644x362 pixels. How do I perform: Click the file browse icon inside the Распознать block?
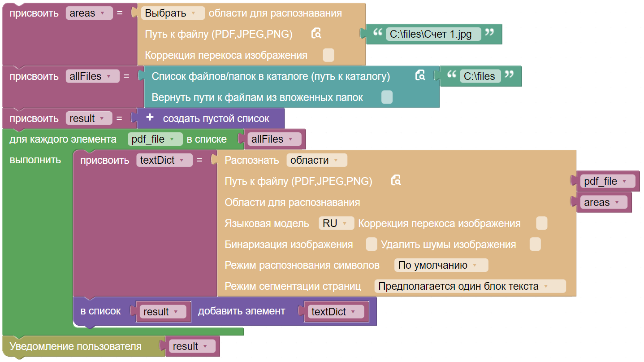coord(396,181)
